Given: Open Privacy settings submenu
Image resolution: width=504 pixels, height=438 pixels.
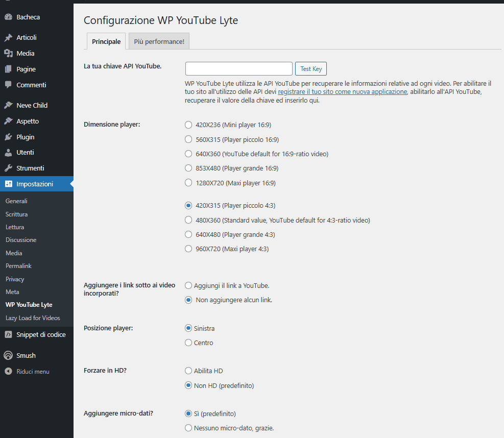Looking at the screenshot, I should 15,279.
